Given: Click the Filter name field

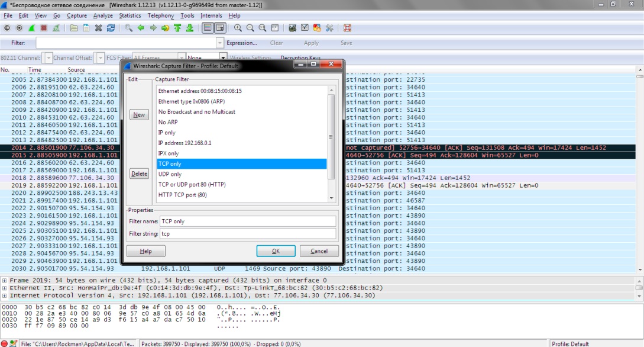Looking at the screenshot, I should pyautogui.click(x=248, y=221).
